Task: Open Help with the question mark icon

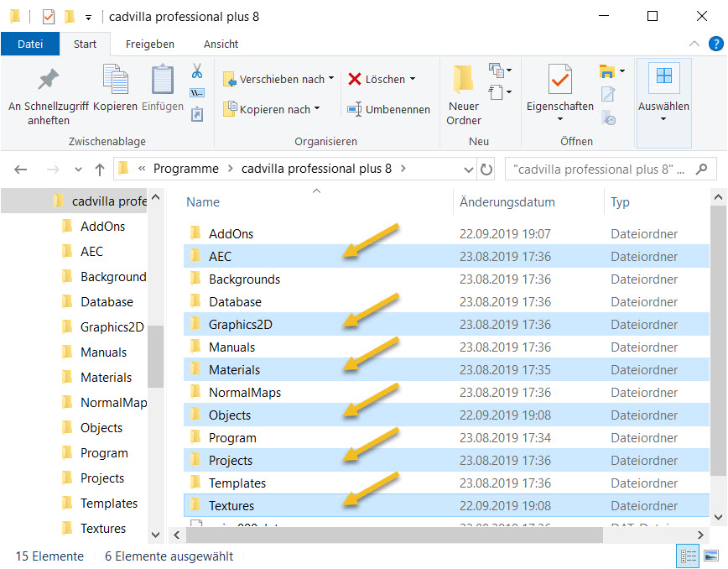Action: pyautogui.click(x=716, y=44)
